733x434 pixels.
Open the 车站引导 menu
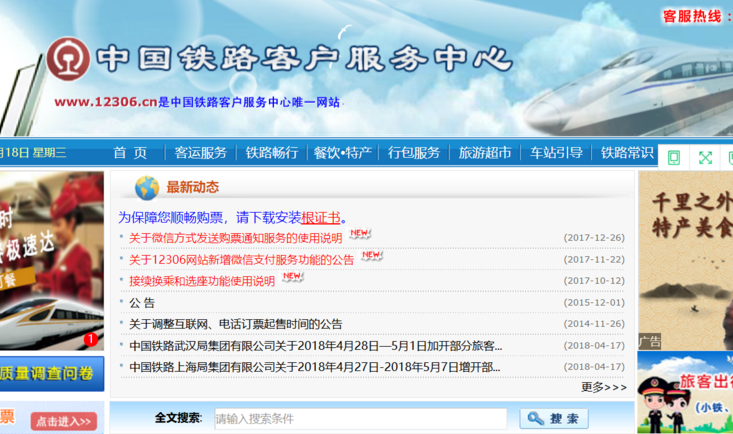(x=556, y=152)
